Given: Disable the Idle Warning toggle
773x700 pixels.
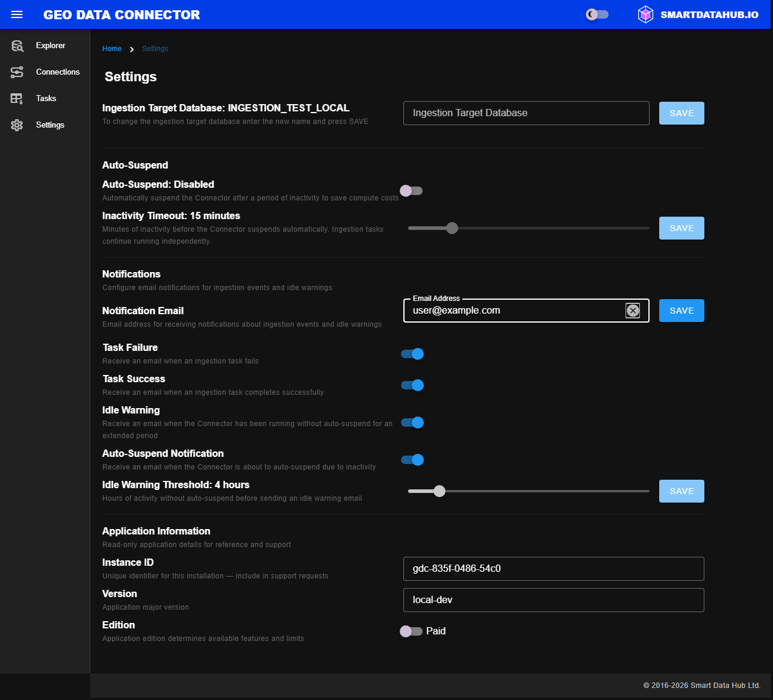Looking at the screenshot, I should tap(412, 423).
